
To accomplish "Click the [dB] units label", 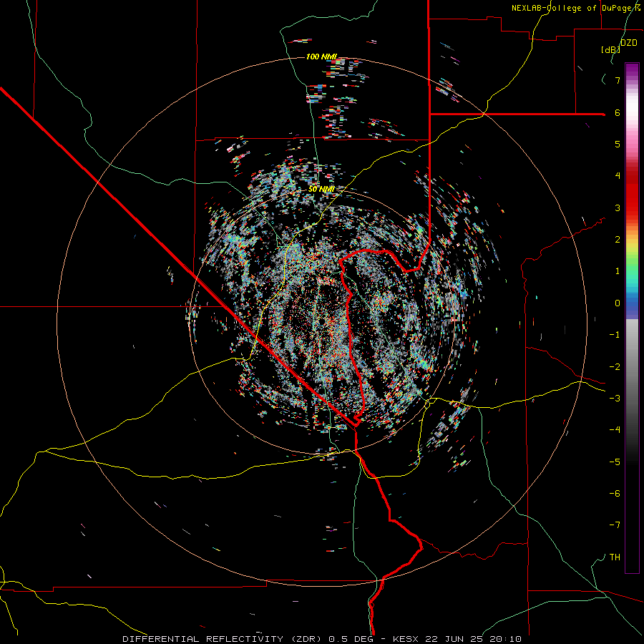I will tap(610, 49).
